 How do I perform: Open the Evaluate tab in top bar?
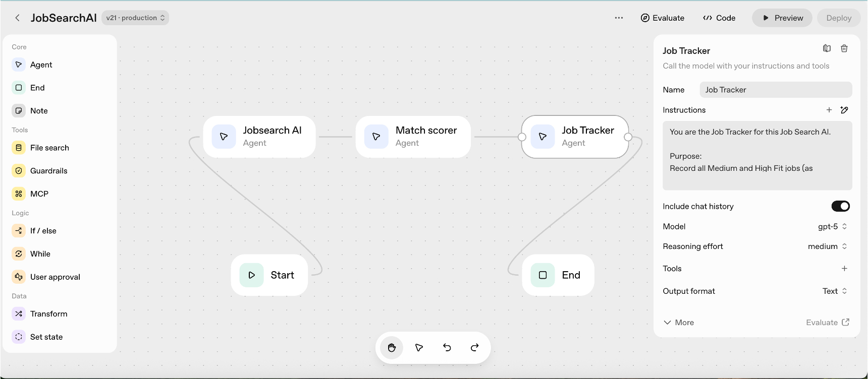(x=663, y=18)
